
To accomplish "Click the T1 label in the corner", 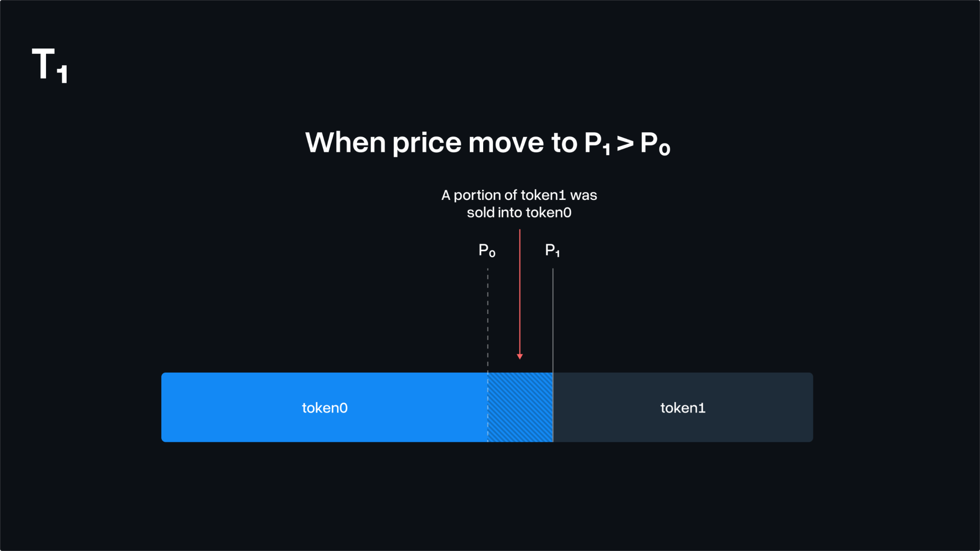I will point(49,66).
